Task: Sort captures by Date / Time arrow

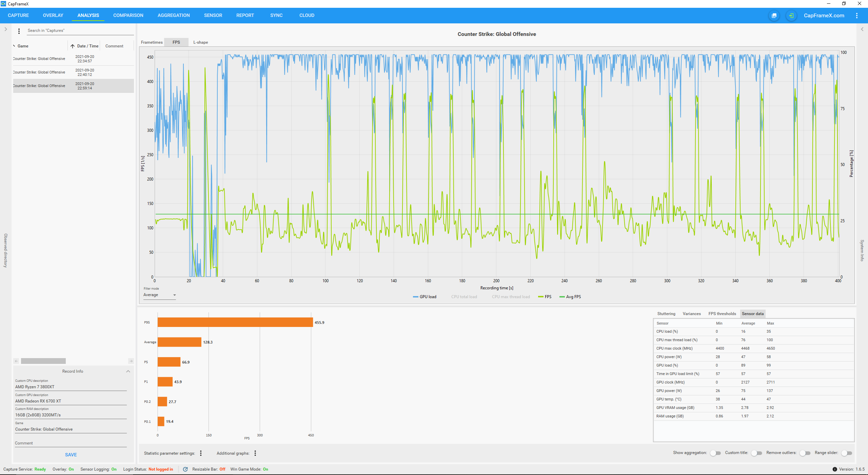Action: click(73, 46)
